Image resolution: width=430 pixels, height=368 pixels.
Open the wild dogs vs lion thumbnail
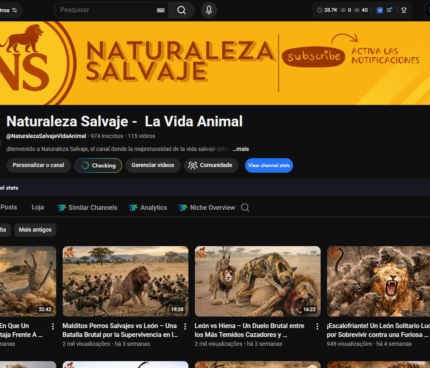click(x=125, y=281)
